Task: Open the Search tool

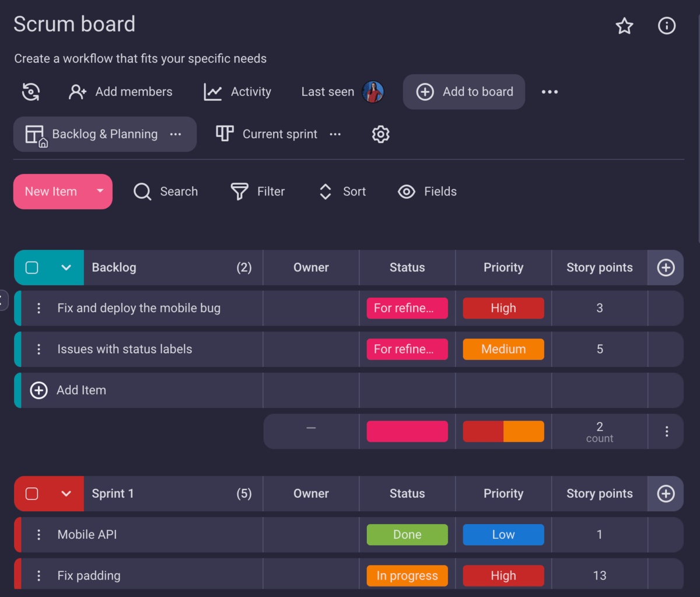Action: click(x=166, y=191)
